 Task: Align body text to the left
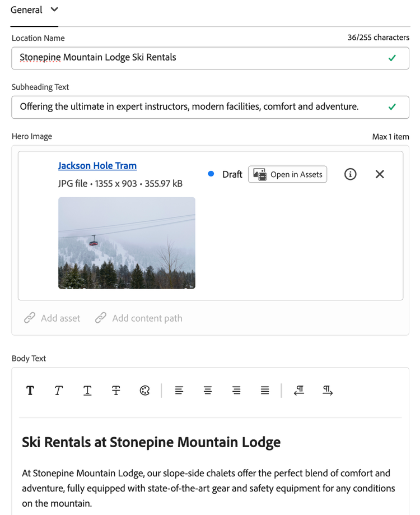point(179,391)
